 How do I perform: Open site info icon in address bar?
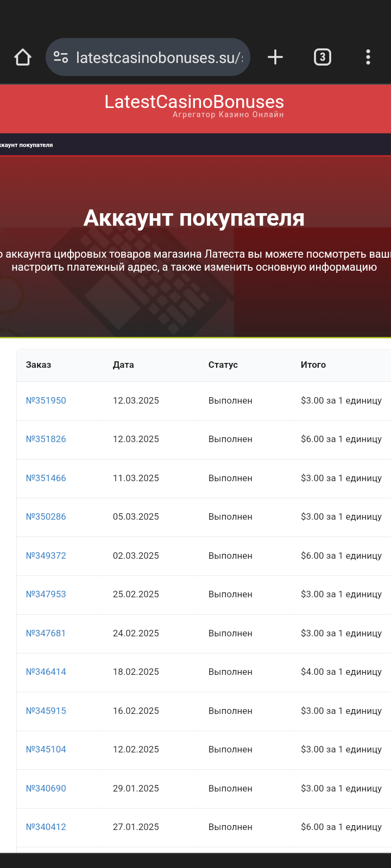(x=61, y=57)
